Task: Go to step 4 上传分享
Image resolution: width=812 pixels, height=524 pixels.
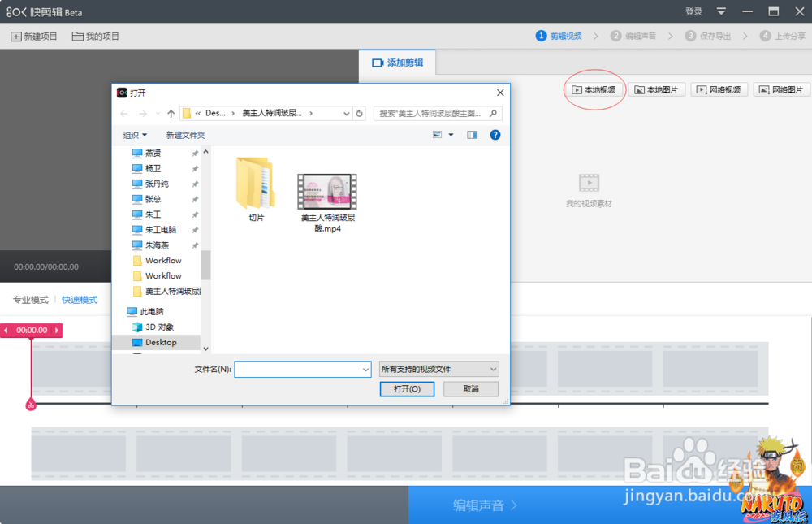Action: tap(783, 36)
